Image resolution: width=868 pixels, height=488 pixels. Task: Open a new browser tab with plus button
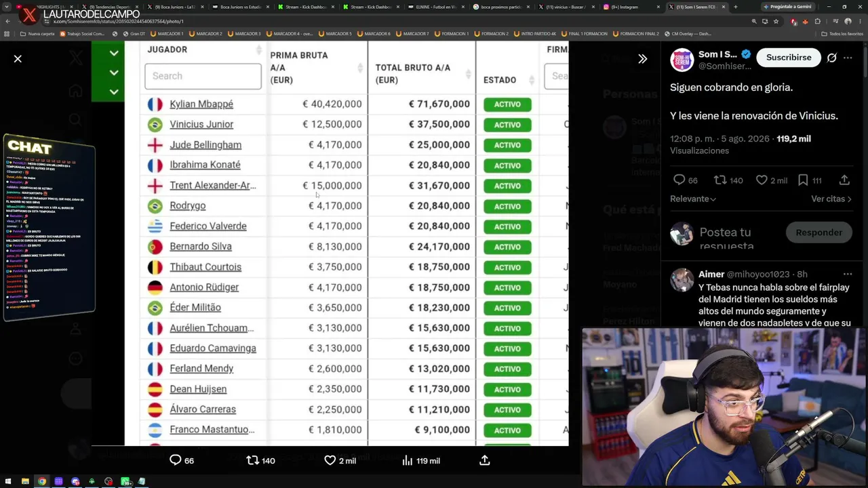click(x=735, y=7)
